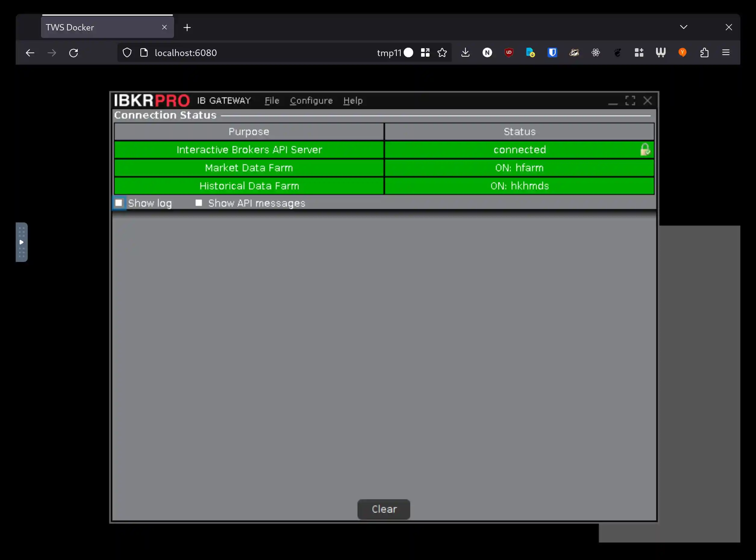The image size is (756, 560).
Task: Open a new browser tab
Action: pos(187,27)
